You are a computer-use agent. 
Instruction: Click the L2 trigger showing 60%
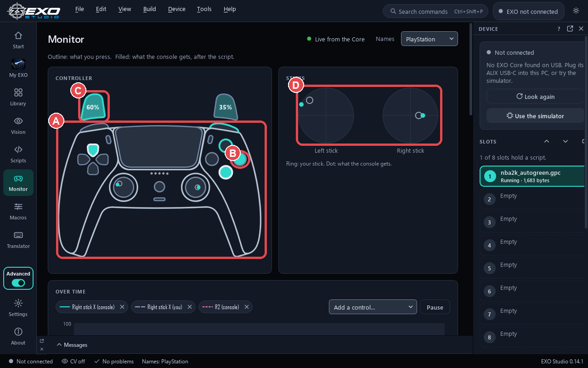pos(93,107)
